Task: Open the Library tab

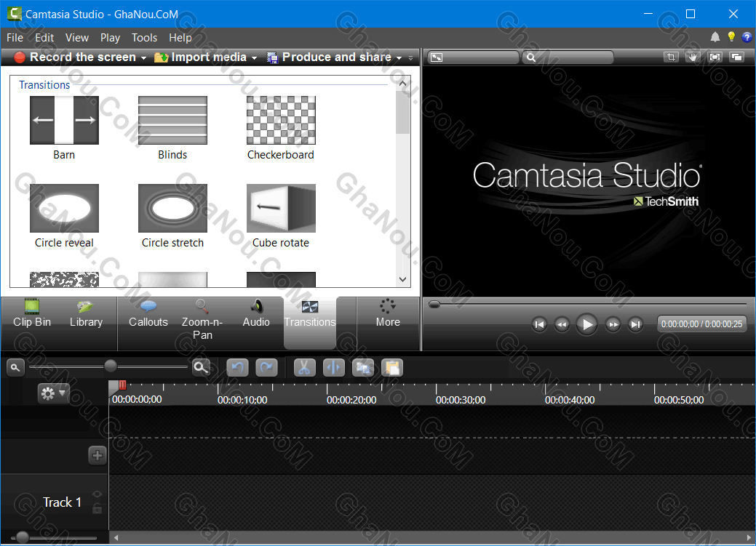Action: (87, 314)
